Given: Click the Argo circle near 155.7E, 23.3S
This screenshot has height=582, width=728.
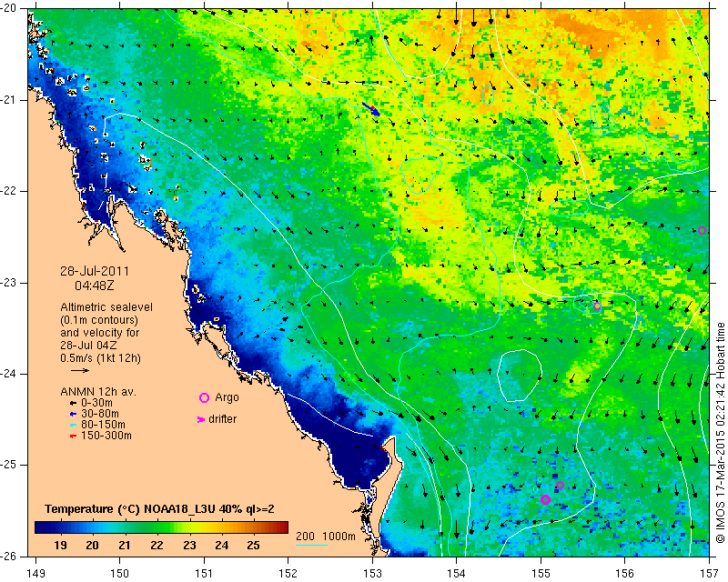Looking at the screenshot, I should (597, 306).
